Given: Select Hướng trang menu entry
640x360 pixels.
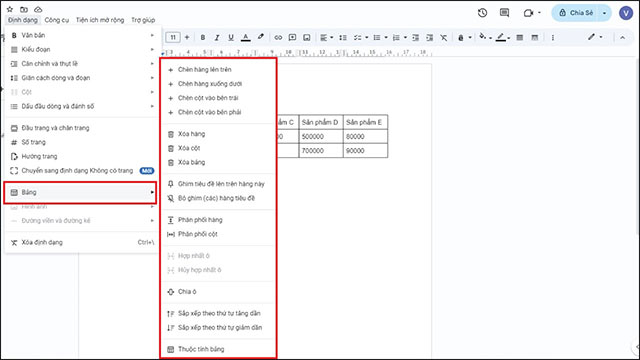Looking at the screenshot, I should click(82, 156).
